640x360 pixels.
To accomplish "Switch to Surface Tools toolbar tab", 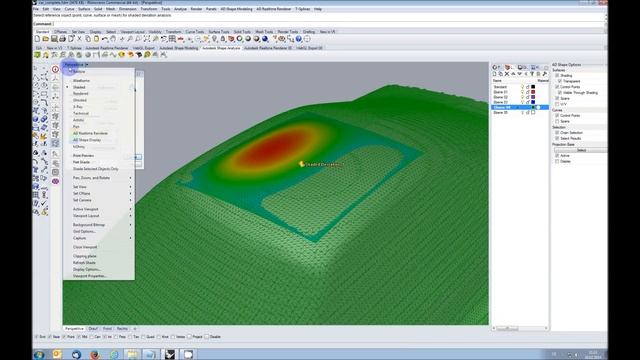I will pos(219,31).
